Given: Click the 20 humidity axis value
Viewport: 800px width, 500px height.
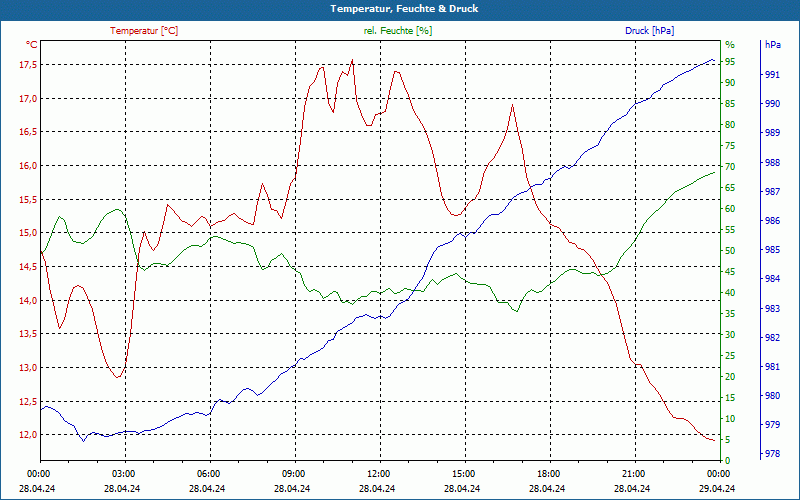Looking at the screenshot, I should point(730,377).
